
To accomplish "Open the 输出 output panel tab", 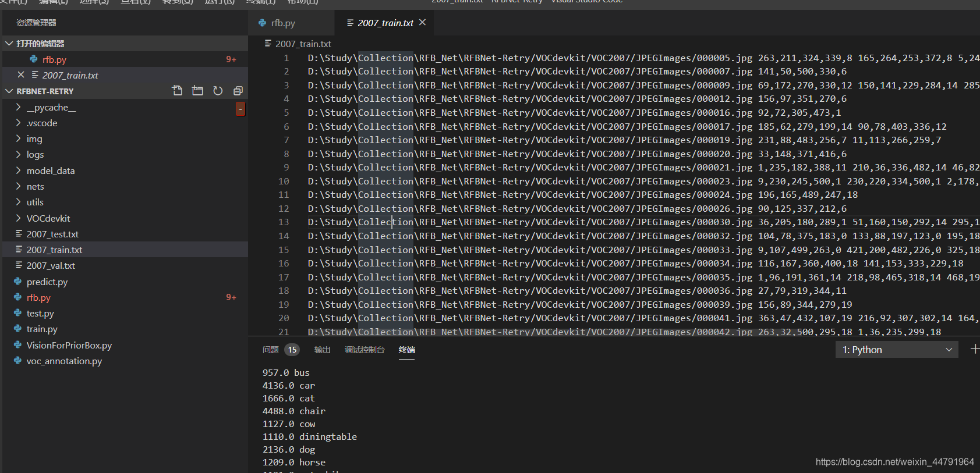I will pyautogui.click(x=322, y=350).
